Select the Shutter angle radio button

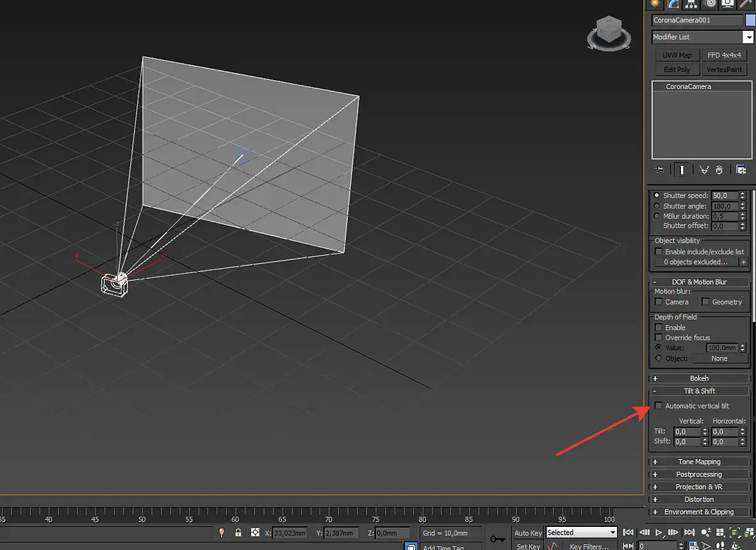click(657, 206)
